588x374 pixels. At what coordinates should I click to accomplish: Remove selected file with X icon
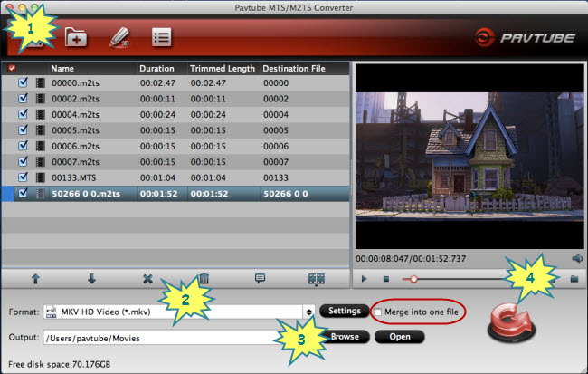tap(147, 279)
